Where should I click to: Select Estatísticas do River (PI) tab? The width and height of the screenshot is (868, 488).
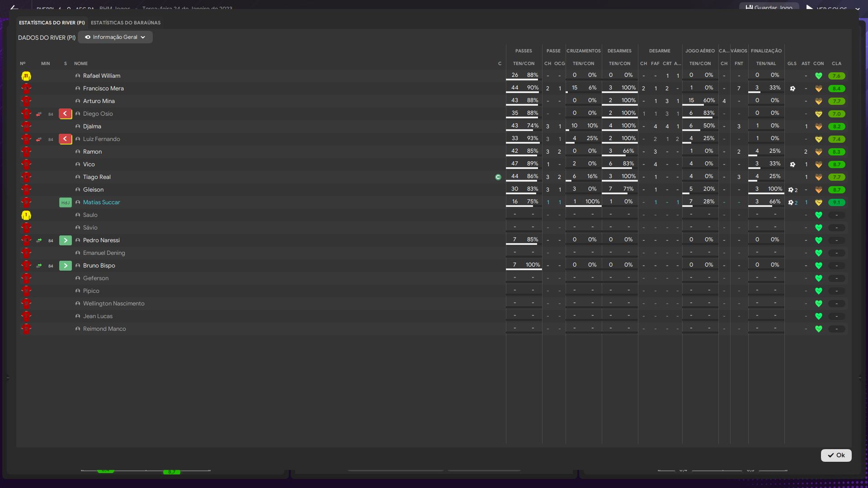tap(52, 23)
